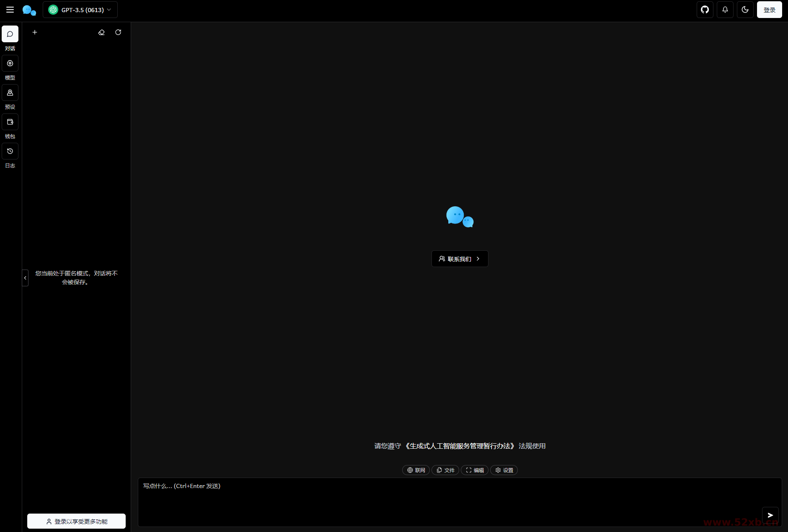Screen dimensions: 788x532
Task: Toggle 编辑 editing mode
Action: [x=474, y=470]
